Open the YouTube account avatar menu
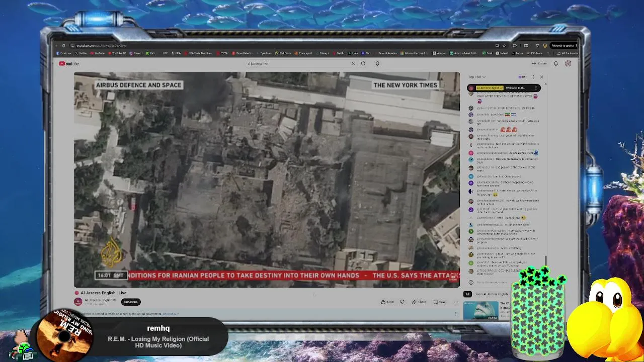This screenshot has height=362, width=644. (568, 63)
